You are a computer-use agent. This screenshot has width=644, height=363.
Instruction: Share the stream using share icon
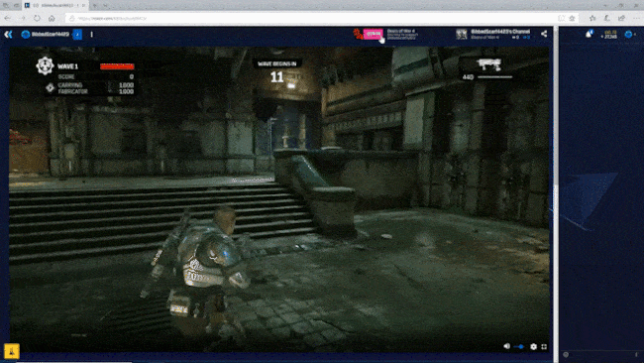click(544, 34)
